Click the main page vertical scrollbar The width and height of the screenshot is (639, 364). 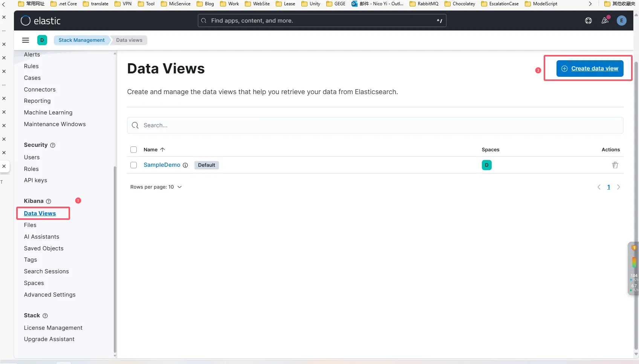pos(636,205)
